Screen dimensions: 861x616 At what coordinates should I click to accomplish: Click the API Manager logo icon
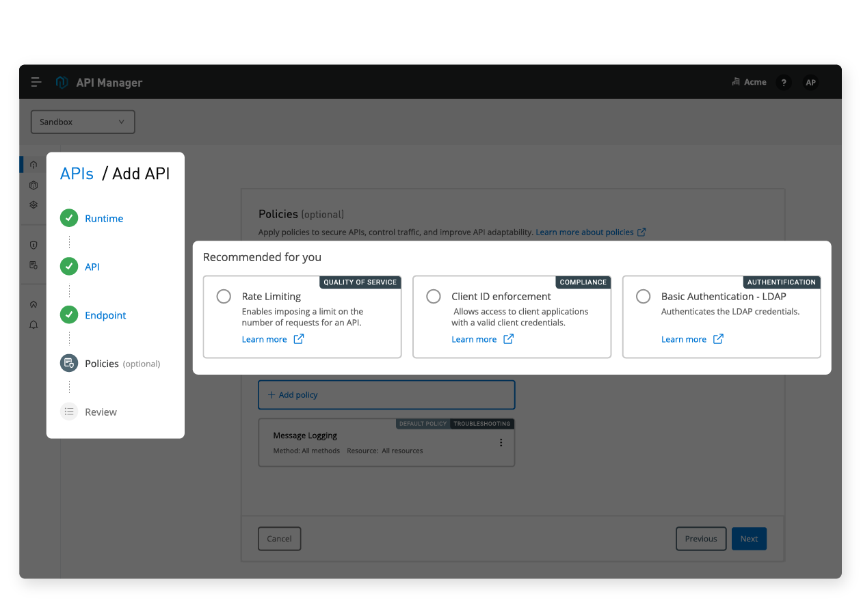coord(62,82)
